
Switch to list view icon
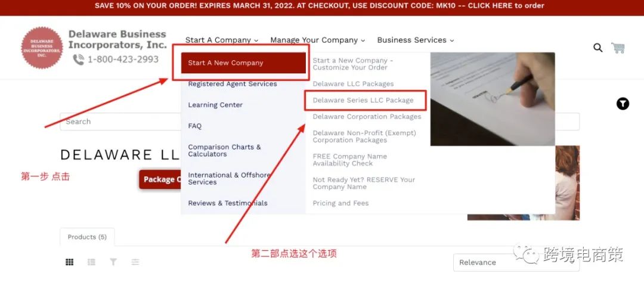[91, 262]
